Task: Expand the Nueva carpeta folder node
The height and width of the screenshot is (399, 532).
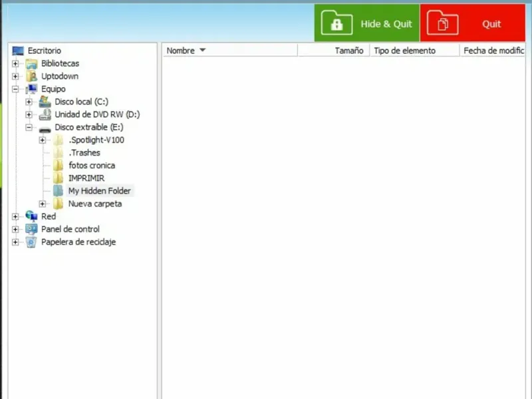Action: [42, 203]
